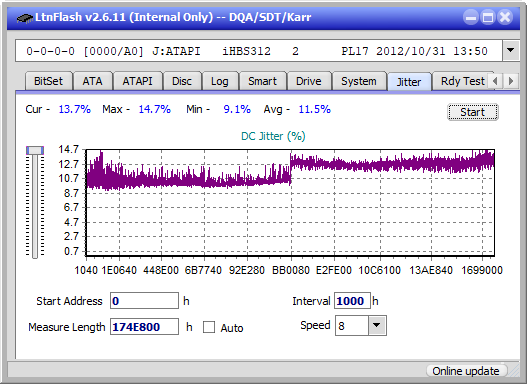The width and height of the screenshot is (527, 384).
Task: Click the LtnFlash chip icon in title bar
Action: [x=24, y=17]
